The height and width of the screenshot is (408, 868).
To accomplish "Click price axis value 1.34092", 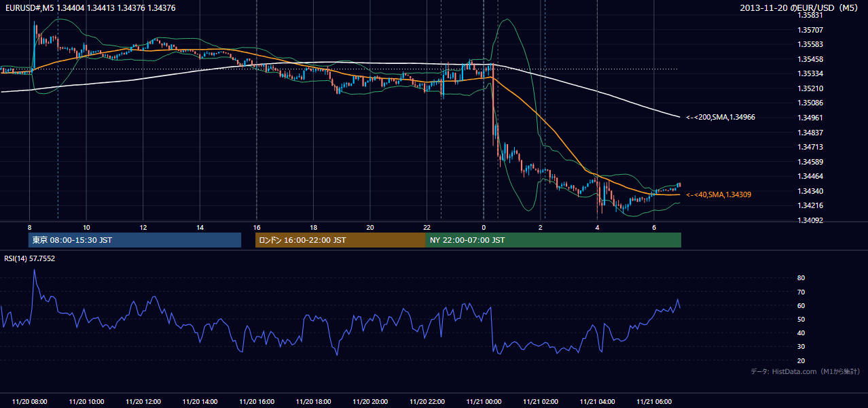I will point(810,220).
